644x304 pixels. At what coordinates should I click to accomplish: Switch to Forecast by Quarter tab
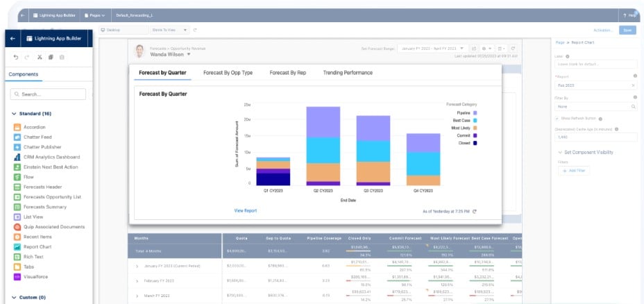click(x=162, y=73)
